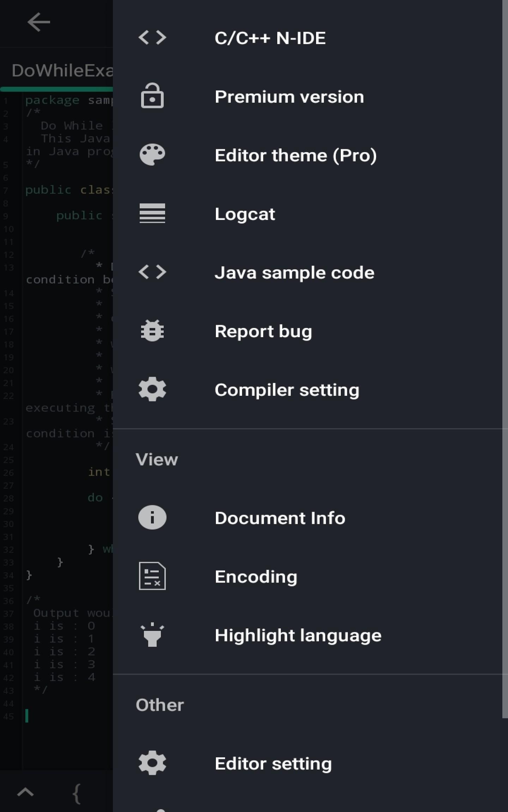
Task: Click the Logcat lines icon
Action: pyautogui.click(x=152, y=213)
